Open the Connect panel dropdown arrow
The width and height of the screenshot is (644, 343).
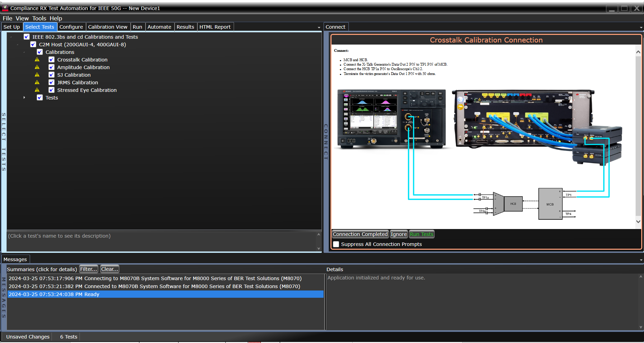point(641,27)
